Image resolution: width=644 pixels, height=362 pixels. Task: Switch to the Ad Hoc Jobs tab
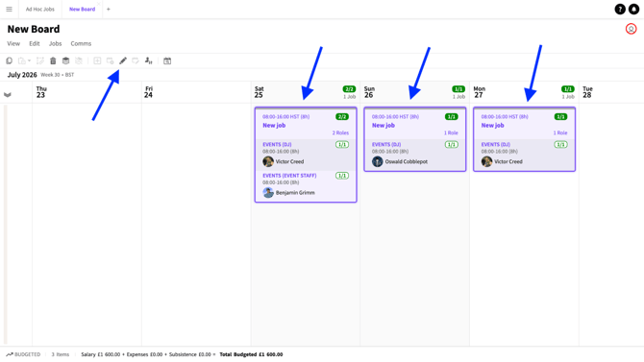[39, 9]
